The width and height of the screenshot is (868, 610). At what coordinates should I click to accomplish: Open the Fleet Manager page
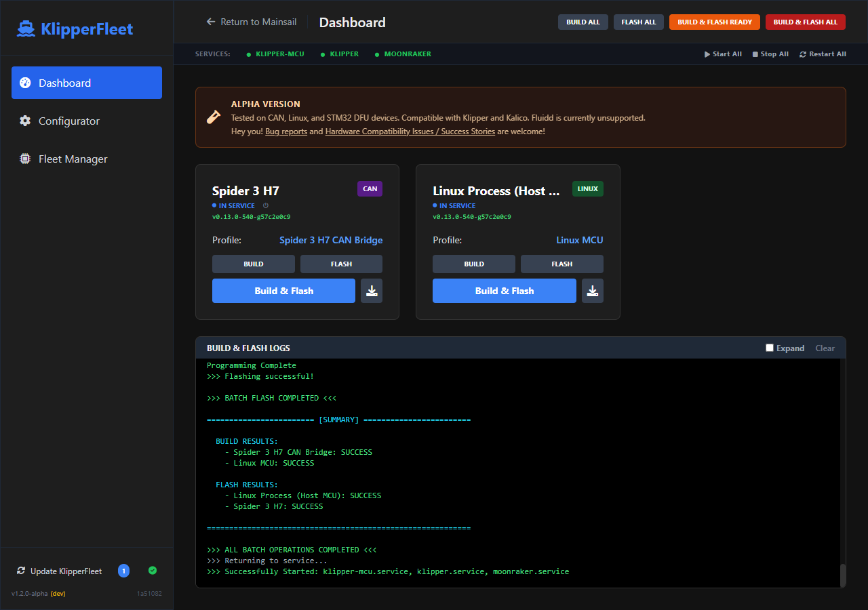[87, 159]
